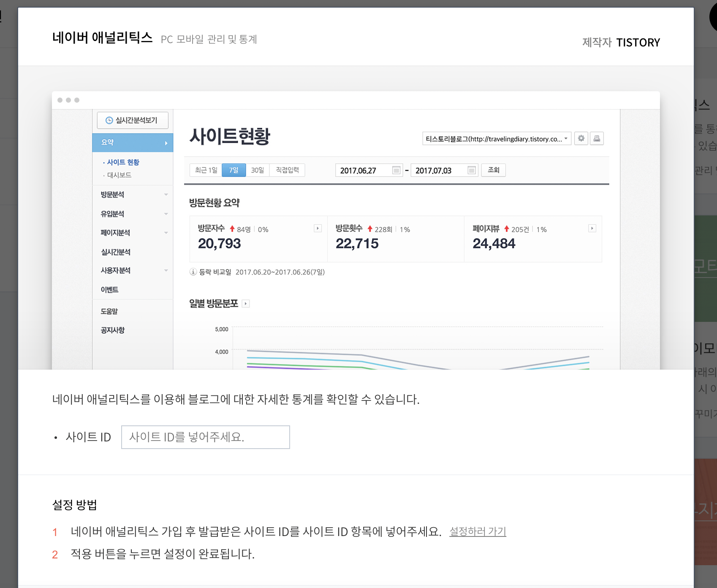Image resolution: width=717 pixels, height=588 pixels.
Task: Open the 설정하러 가기 link
Action: (x=478, y=531)
